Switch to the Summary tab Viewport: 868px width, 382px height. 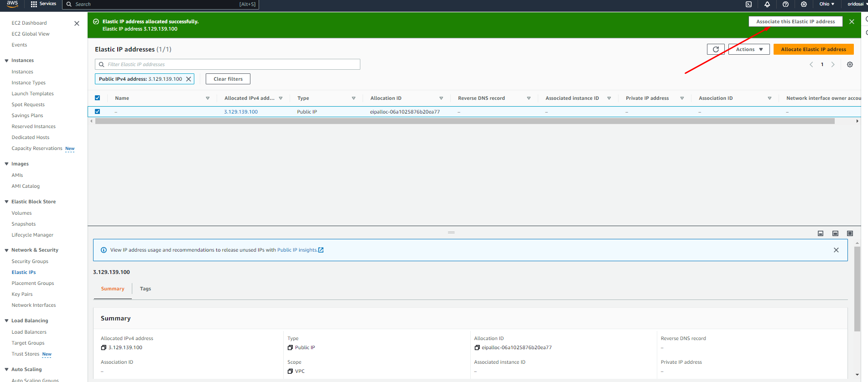point(113,289)
